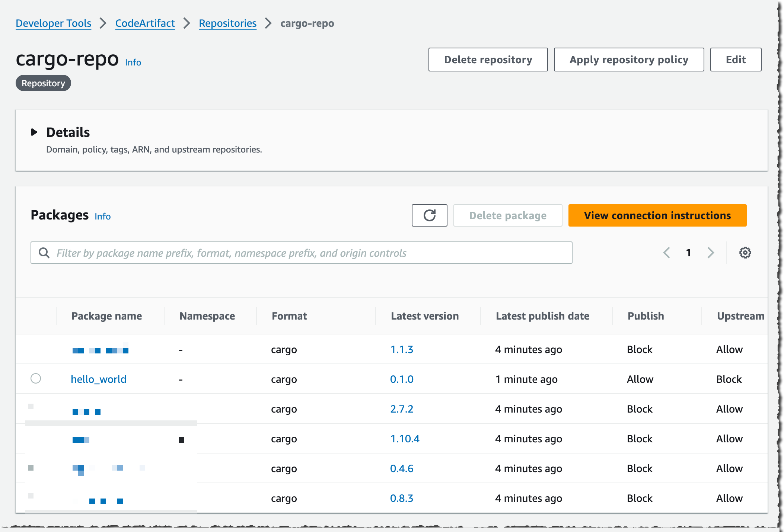This screenshot has height=532, width=784.
Task: Click inside the package filter field
Action: click(x=261, y=253)
